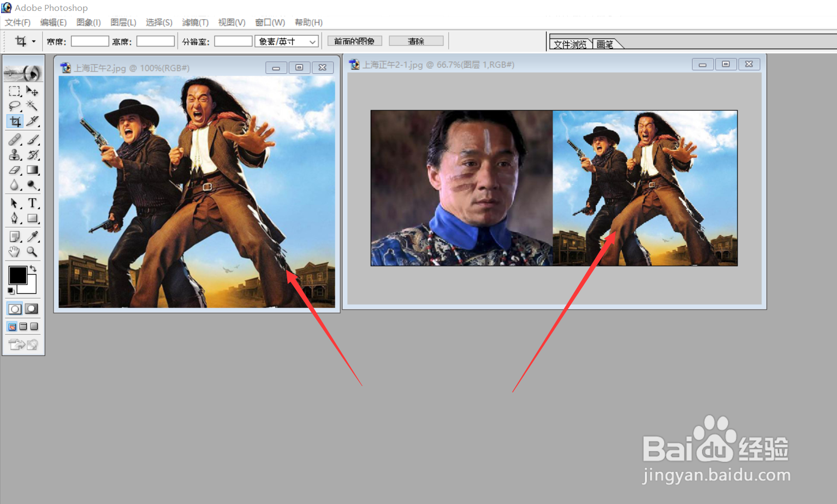Image resolution: width=837 pixels, height=504 pixels.
Task: Select the Magic Wand tool
Action: click(x=32, y=106)
